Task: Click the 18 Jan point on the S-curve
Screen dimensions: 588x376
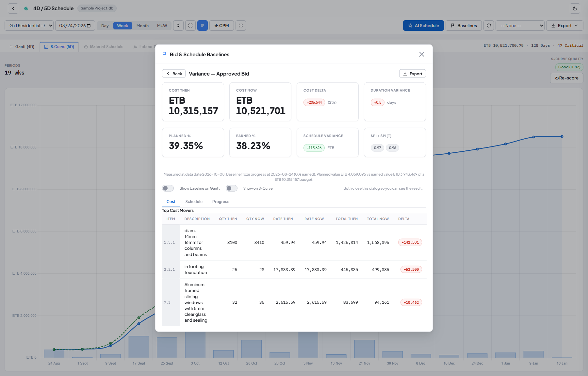Action: click(x=562, y=136)
